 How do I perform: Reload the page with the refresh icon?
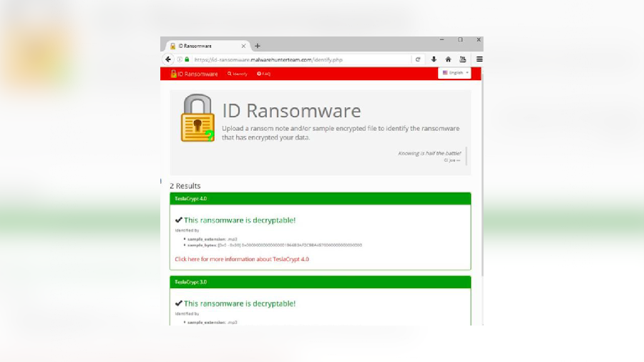[x=418, y=59]
